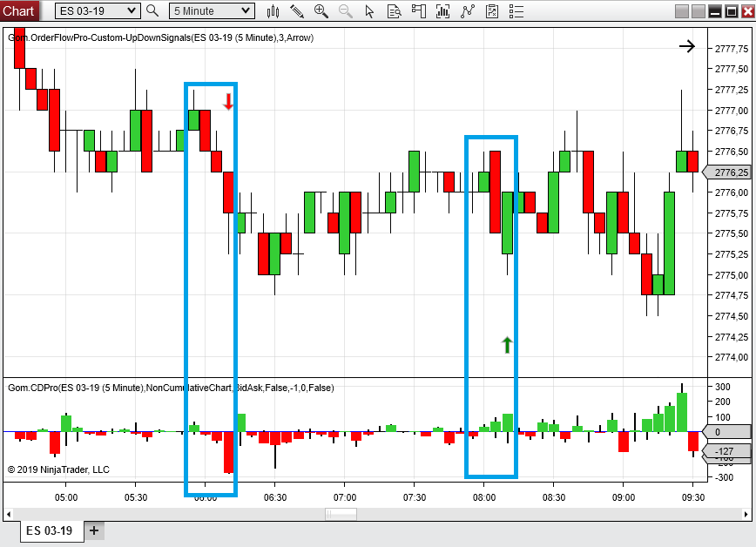Image resolution: width=756 pixels, height=547 pixels.
Task: Click the Zoom In magnifier icon
Action: coord(321,11)
